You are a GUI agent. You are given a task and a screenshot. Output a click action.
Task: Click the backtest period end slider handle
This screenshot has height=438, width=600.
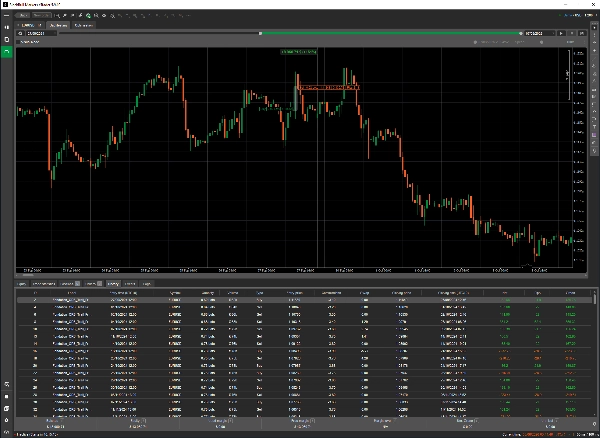[x=520, y=34]
